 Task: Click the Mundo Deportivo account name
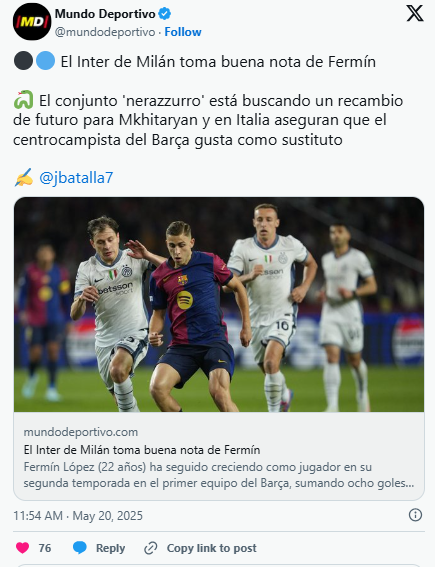tap(105, 14)
